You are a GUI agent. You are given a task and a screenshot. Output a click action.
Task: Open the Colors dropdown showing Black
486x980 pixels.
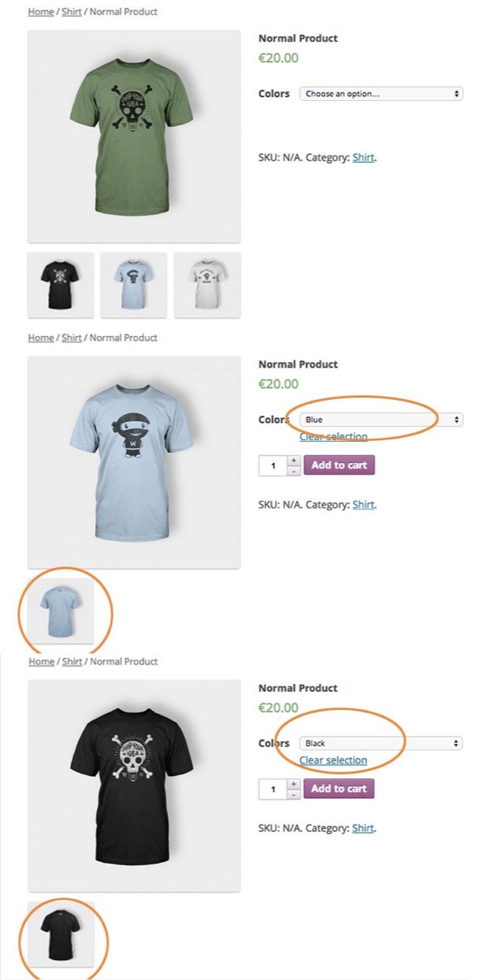pyautogui.click(x=381, y=743)
